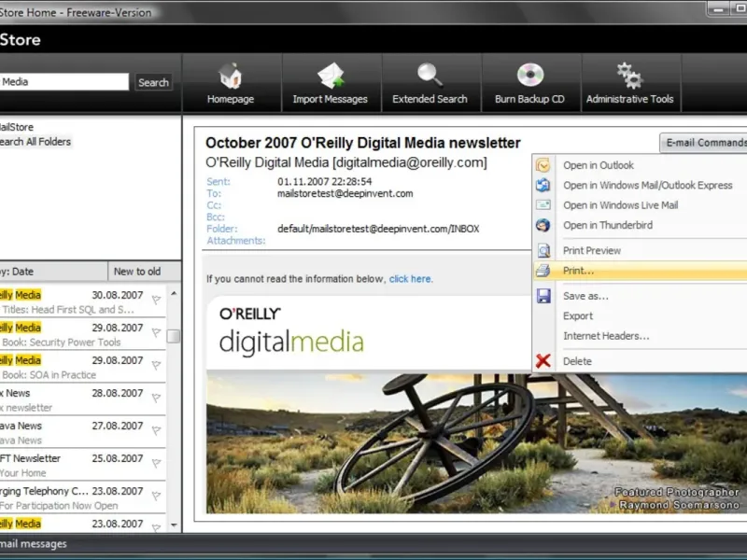Click message list scroll up arrow

174,293
